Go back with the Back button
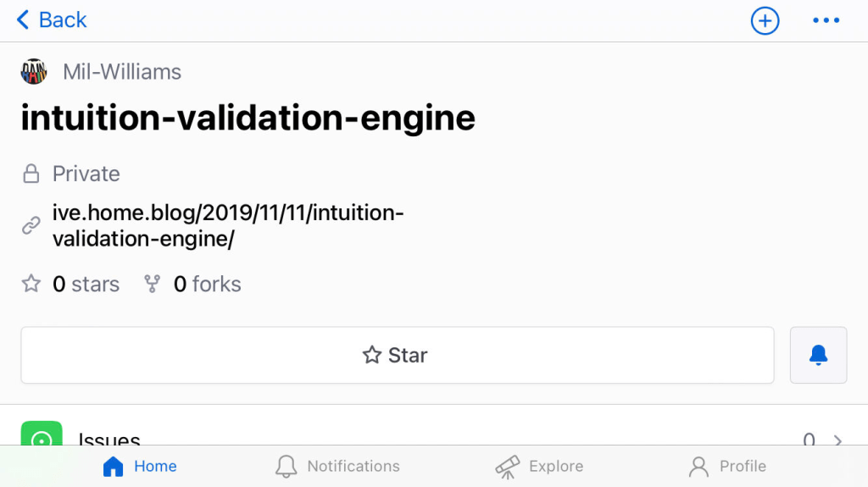Screen dimensions: 868x487 (51, 19)
